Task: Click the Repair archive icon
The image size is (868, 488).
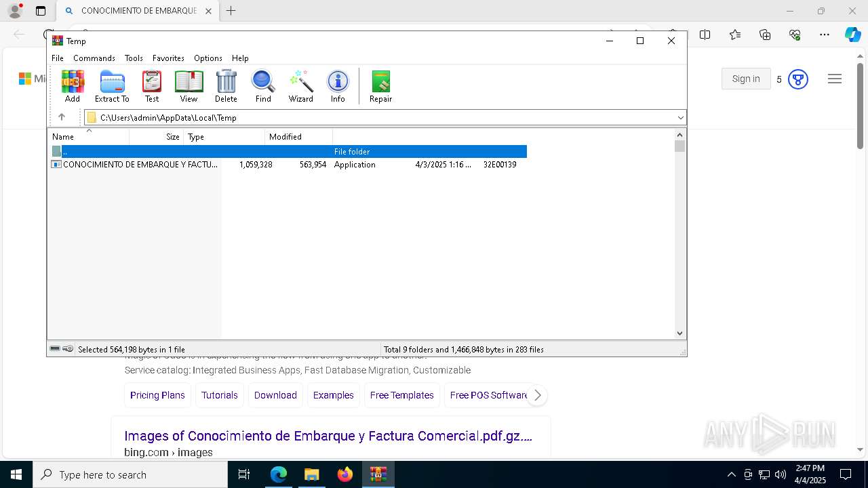Action: coord(380,86)
